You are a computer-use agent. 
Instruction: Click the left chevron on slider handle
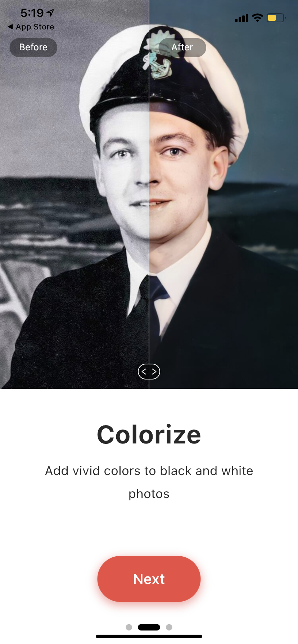[x=144, y=372]
